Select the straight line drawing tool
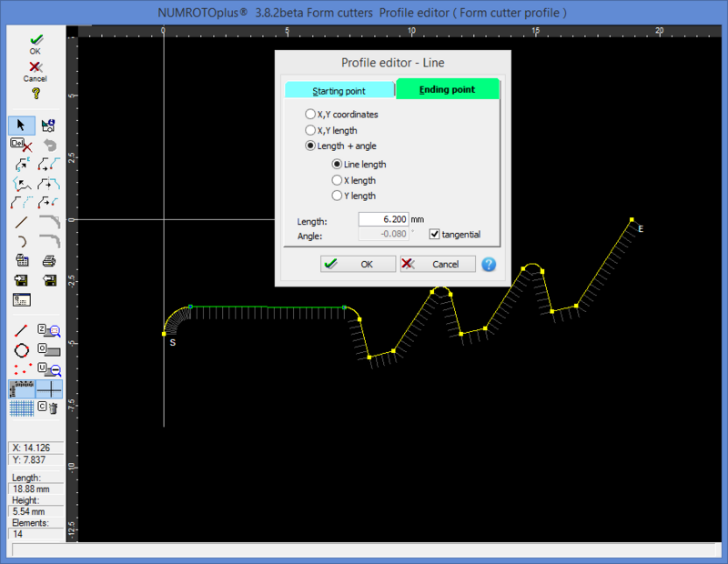 (x=22, y=221)
